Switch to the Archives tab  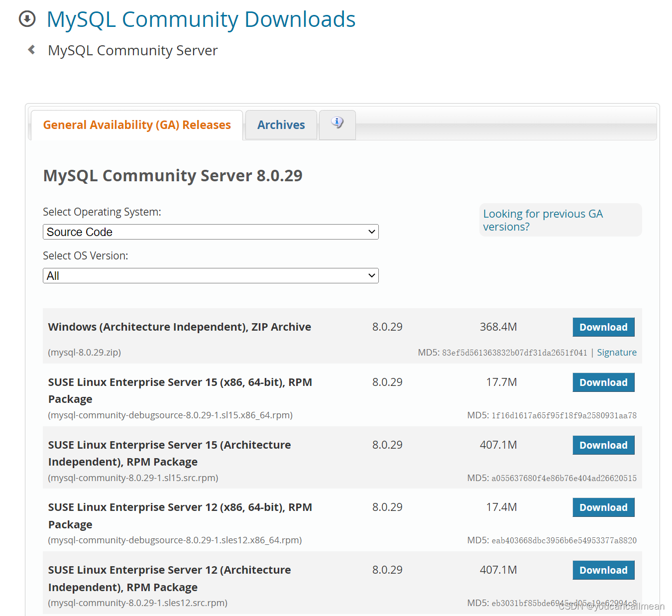[281, 125]
